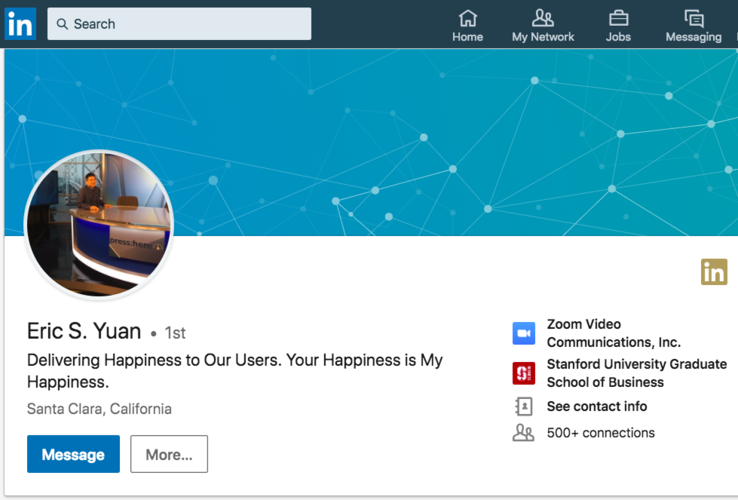Open the Jobs briefcase icon
This screenshot has height=500, width=738.
click(x=618, y=18)
